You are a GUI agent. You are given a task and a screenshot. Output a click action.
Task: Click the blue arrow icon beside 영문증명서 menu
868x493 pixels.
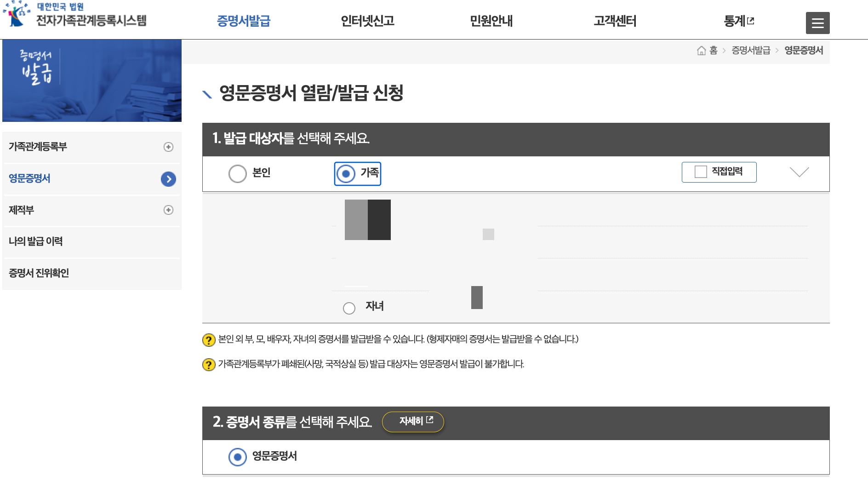pyautogui.click(x=168, y=179)
